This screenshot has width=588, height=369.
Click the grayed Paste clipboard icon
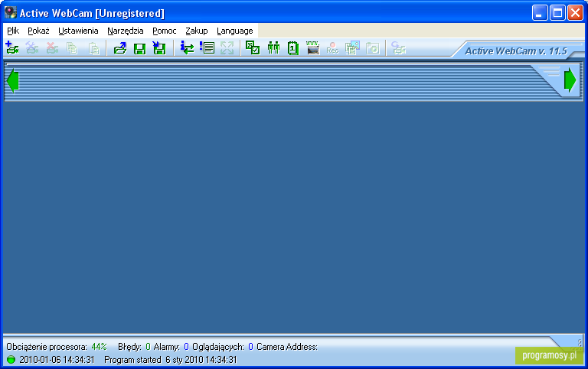(x=93, y=48)
